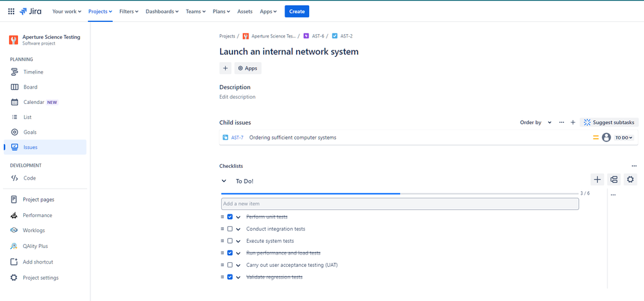
Task: Collapse the To Do! checklist
Action: coord(224,180)
